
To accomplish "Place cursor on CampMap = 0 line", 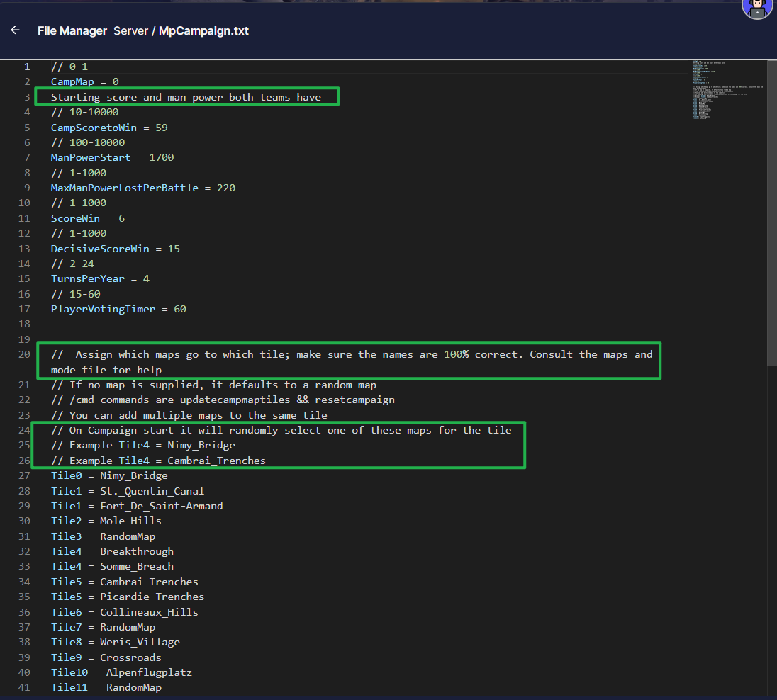I will pos(84,82).
